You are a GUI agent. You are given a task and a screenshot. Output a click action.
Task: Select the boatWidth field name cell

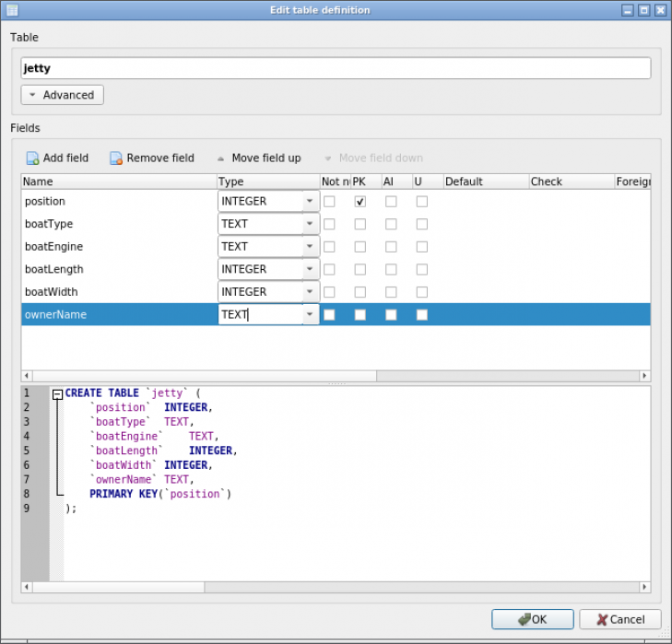coord(119,292)
